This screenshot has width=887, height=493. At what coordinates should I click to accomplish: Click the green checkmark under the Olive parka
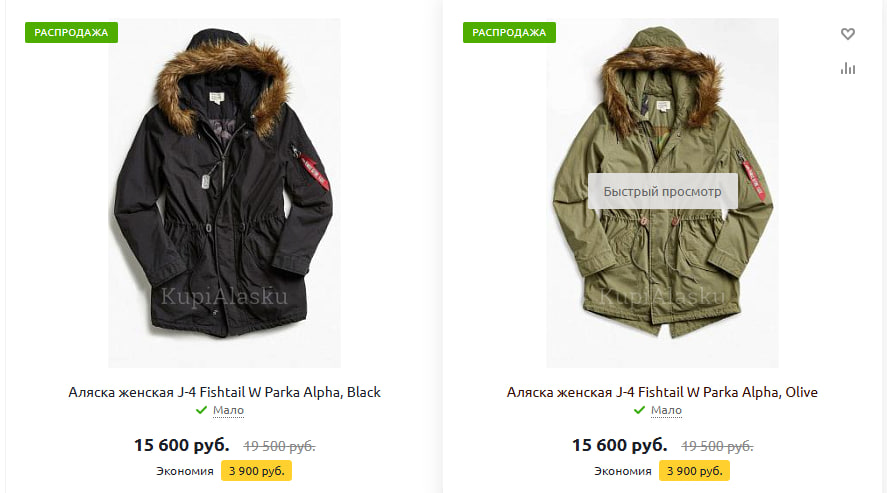pos(639,410)
